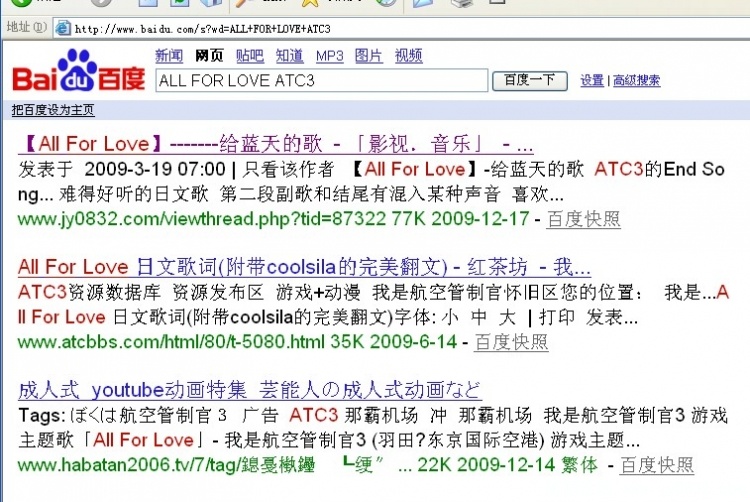The height and width of the screenshot is (502, 750).
Task: Click the snippet text starting Tags: ぼくは航空管制官 3
Action: [373, 427]
